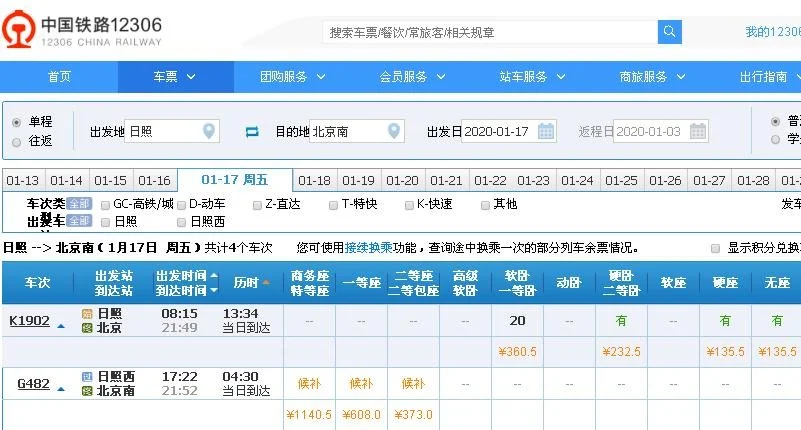Viewport: 801px width, 430px height.
Task: Check the K-快速 train type box
Action: 409,205
